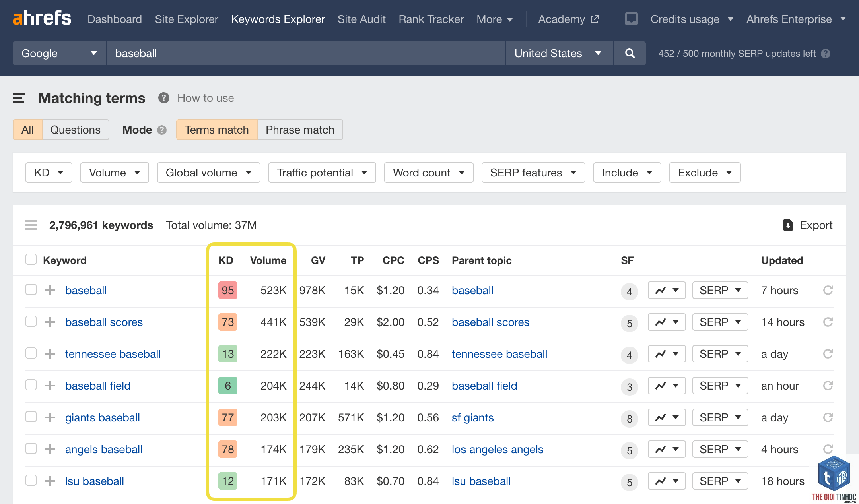Expand the Traffic potential filter
Screen dimensions: 859x504
322,173
